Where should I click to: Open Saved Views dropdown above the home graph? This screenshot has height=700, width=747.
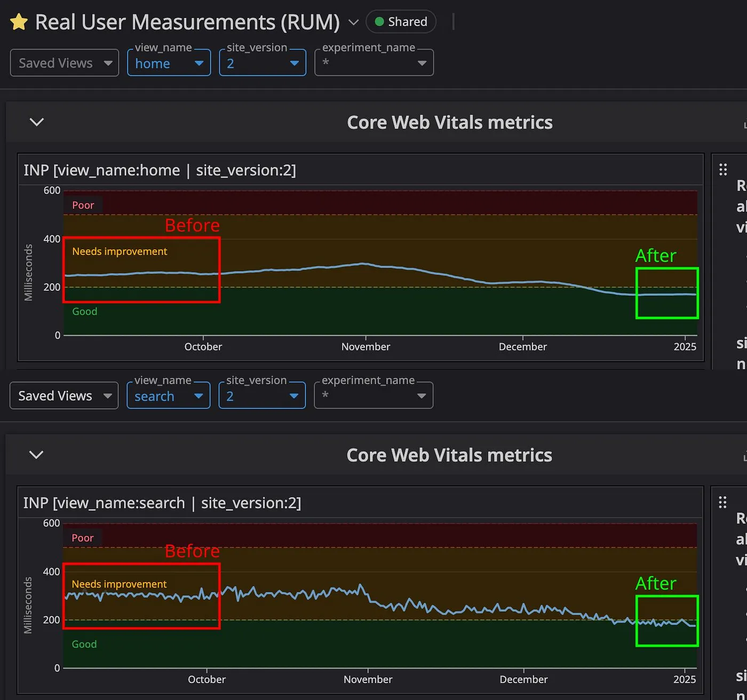pos(65,63)
